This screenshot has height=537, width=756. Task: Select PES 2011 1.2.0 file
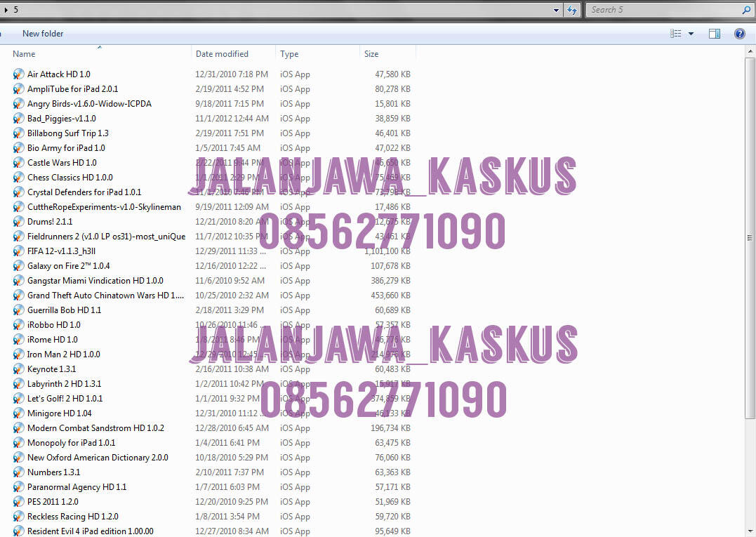(x=53, y=502)
